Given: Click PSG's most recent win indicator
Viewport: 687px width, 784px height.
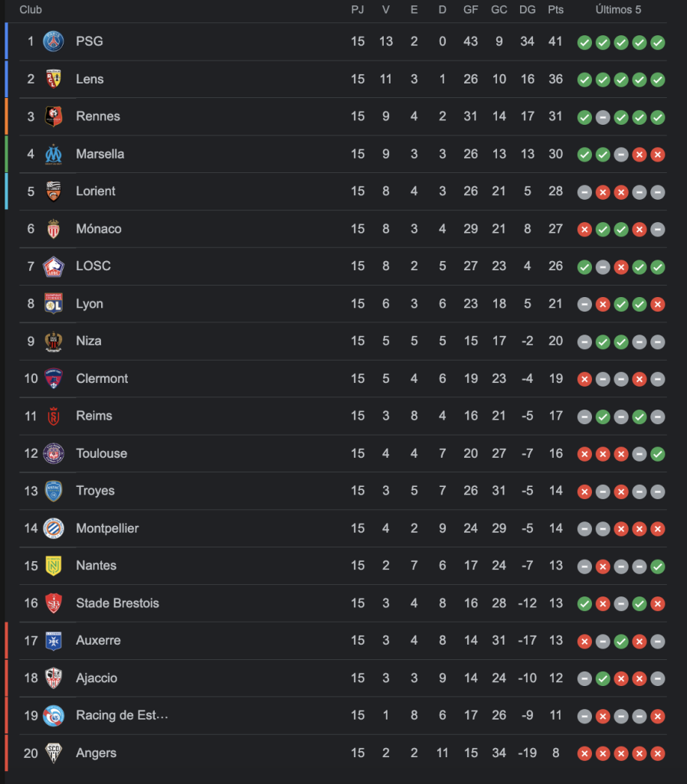Looking at the screenshot, I should pyautogui.click(x=658, y=43).
